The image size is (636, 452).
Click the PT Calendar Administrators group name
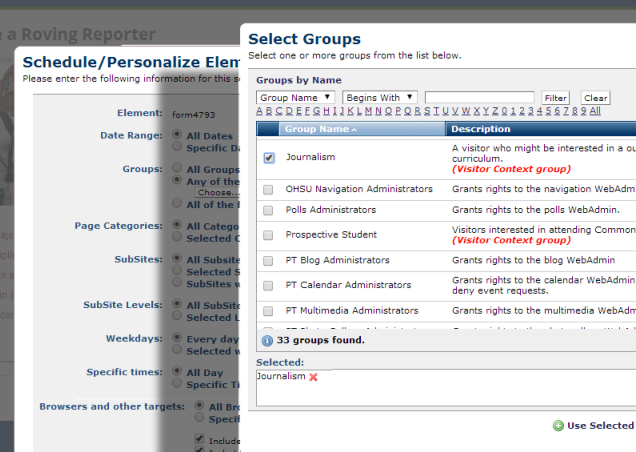[348, 285]
